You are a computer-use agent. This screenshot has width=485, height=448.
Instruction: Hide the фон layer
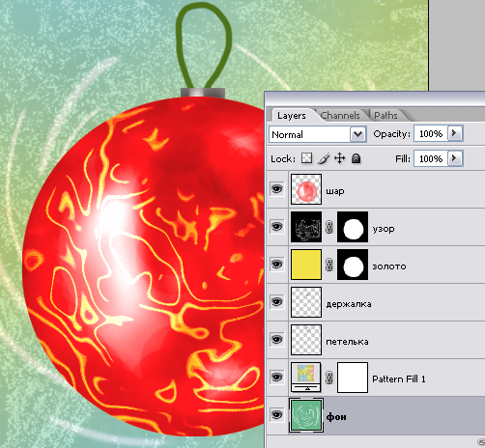277,415
